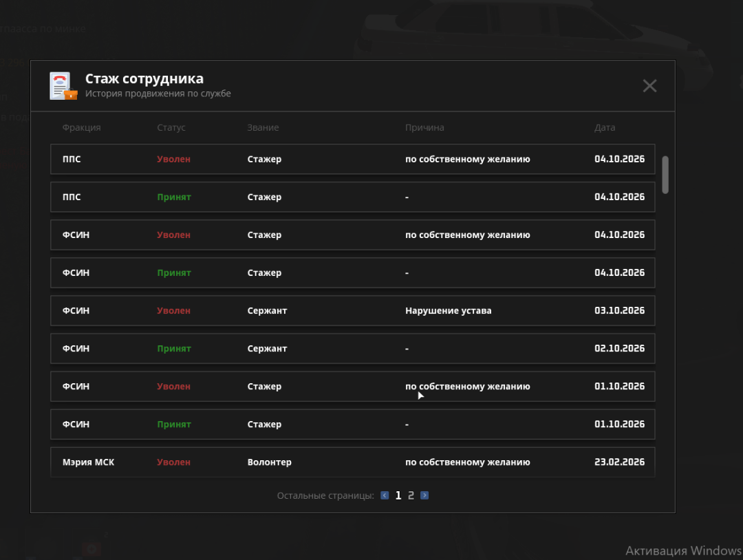The width and height of the screenshot is (743, 560).
Task: Click the Остальные страницы label
Action: pyautogui.click(x=325, y=495)
